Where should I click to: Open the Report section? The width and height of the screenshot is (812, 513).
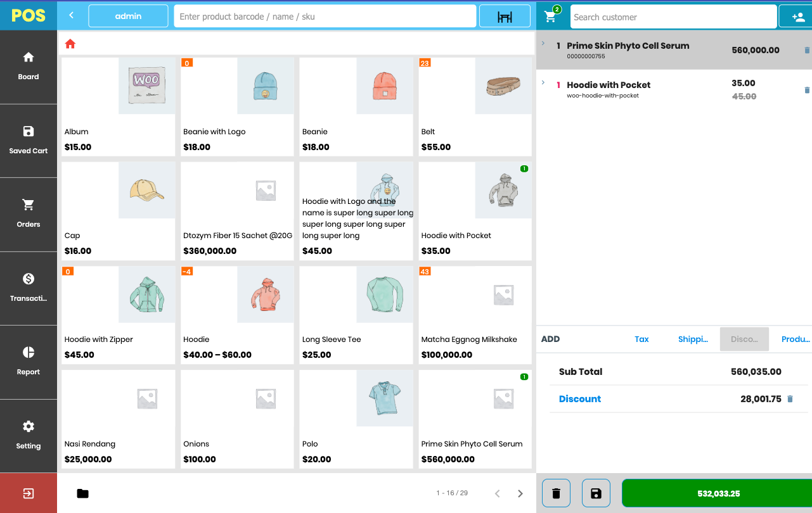tap(28, 362)
